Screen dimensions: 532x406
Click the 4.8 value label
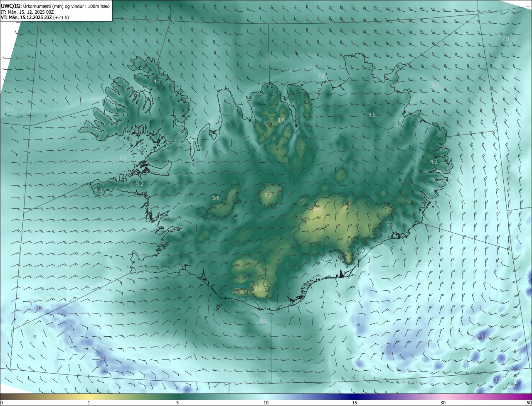click(x=99, y=190)
